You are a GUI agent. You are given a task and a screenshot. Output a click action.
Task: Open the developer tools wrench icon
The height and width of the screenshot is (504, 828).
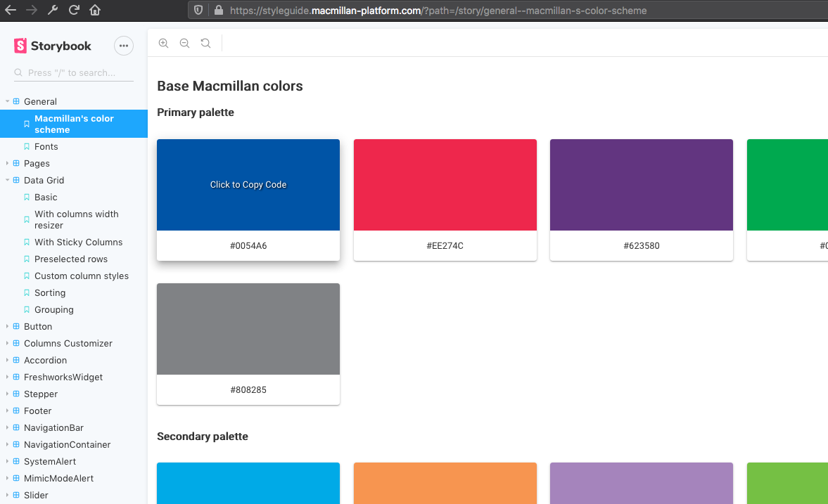pos(53,10)
